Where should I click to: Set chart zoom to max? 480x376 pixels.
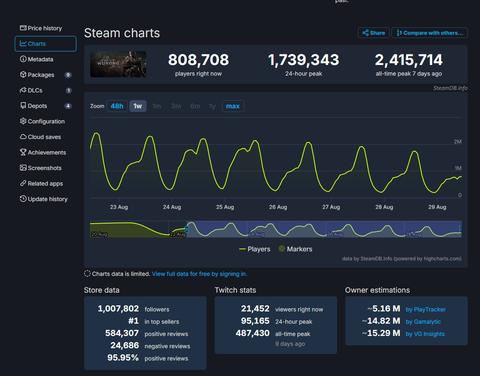click(233, 106)
